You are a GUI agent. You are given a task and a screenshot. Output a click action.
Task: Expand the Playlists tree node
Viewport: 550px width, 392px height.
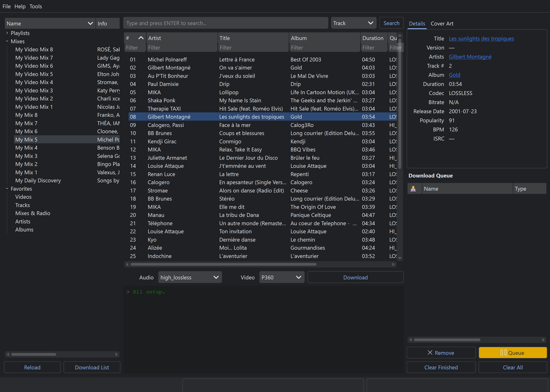click(x=7, y=33)
